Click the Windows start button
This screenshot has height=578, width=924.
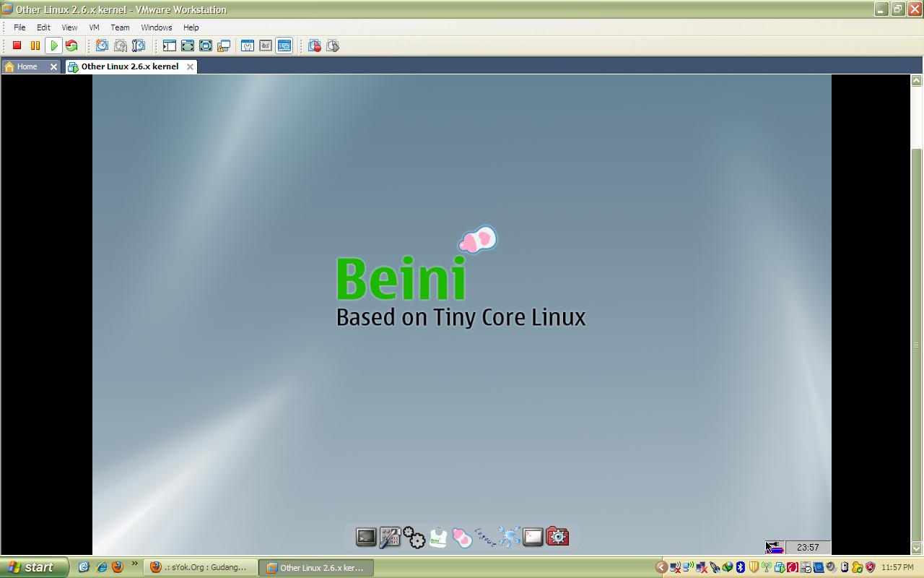pyautogui.click(x=33, y=567)
